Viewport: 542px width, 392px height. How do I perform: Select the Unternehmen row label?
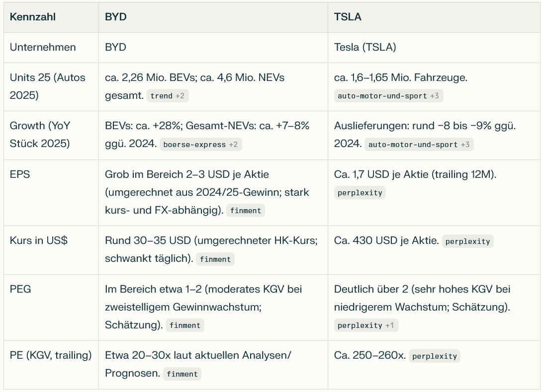point(43,47)
